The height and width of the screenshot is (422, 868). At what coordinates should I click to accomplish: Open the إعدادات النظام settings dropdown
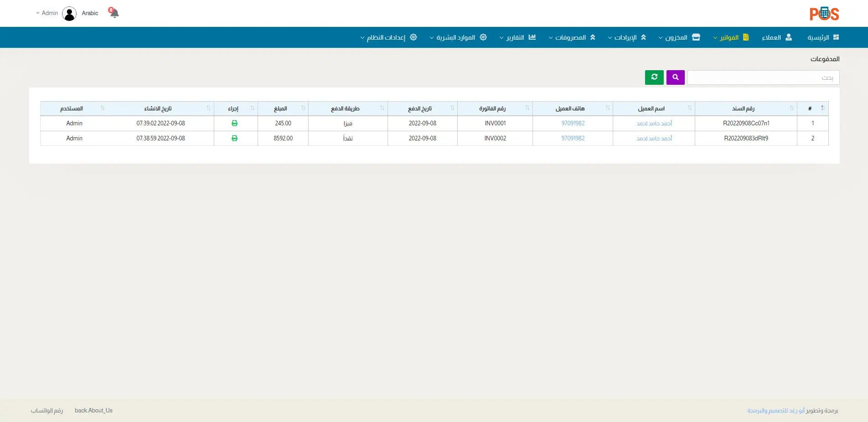[x=388, y=37]
